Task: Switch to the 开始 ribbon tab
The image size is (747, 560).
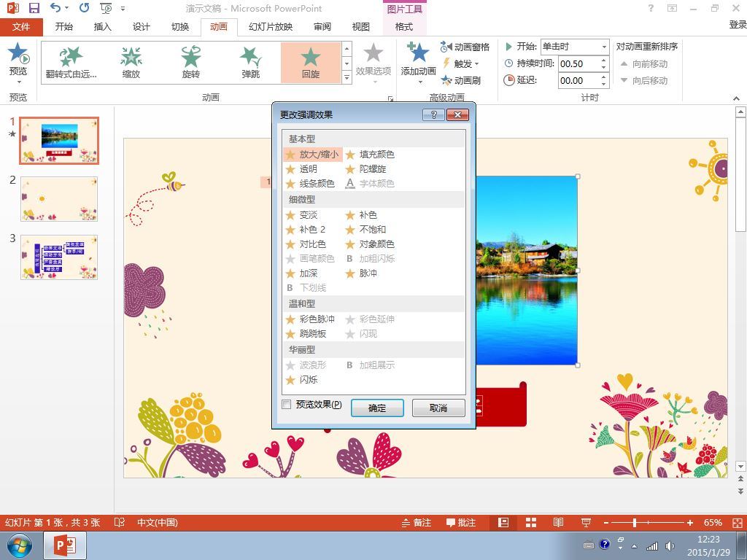Action: coord(64,27)
